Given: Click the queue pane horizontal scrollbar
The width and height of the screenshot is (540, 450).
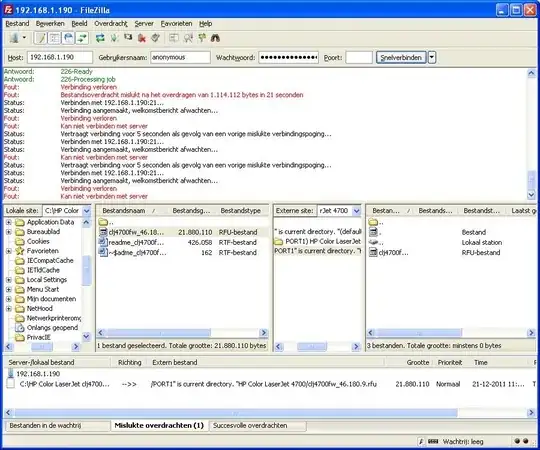Looking at the screenshot, I should 236,412.
